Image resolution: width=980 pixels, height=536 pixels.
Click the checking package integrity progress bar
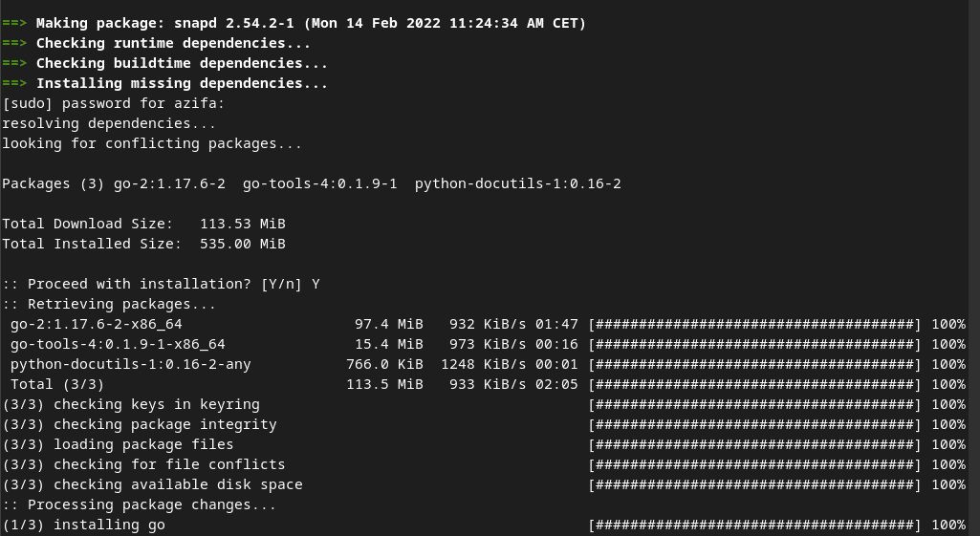click(754, 424)
